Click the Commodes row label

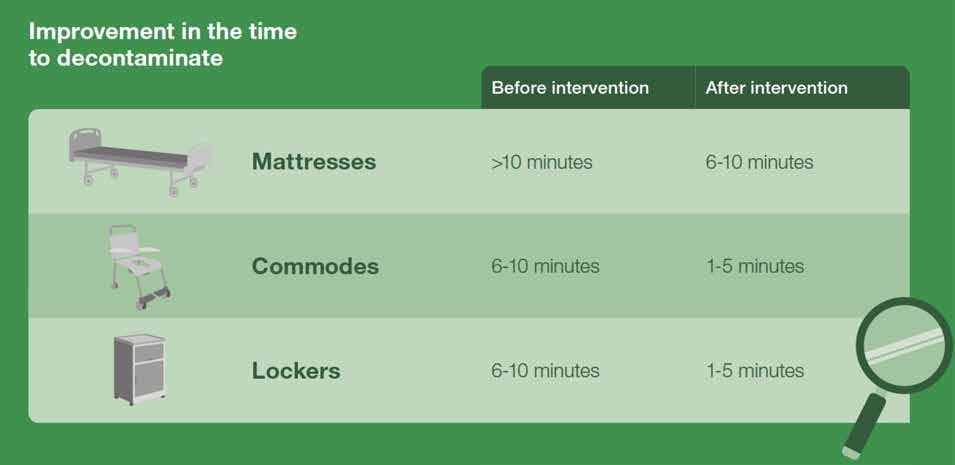coord(315,266)
